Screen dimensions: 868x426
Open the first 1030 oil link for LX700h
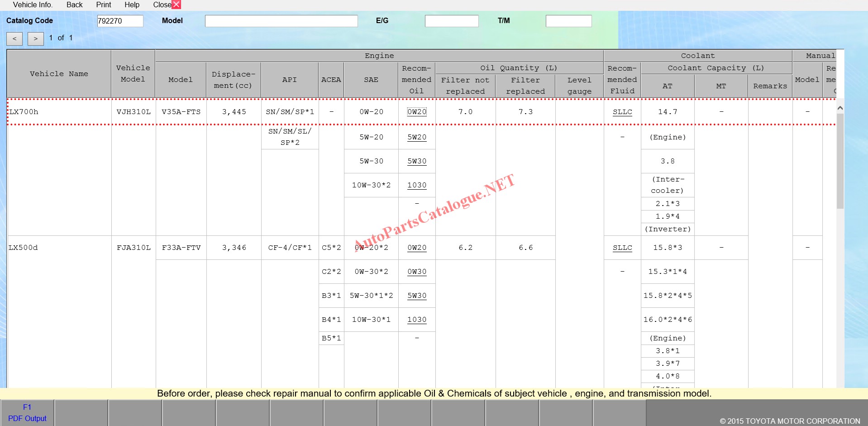click(x=417, y=185)
